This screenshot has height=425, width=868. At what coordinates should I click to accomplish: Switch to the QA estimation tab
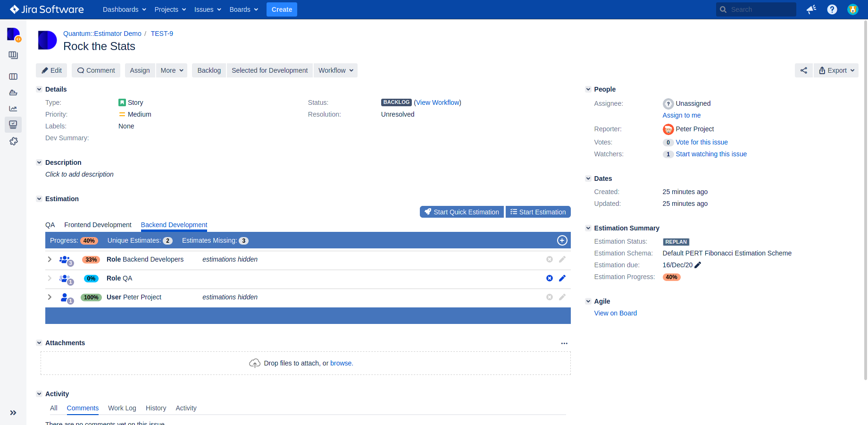tap(50, 225)
